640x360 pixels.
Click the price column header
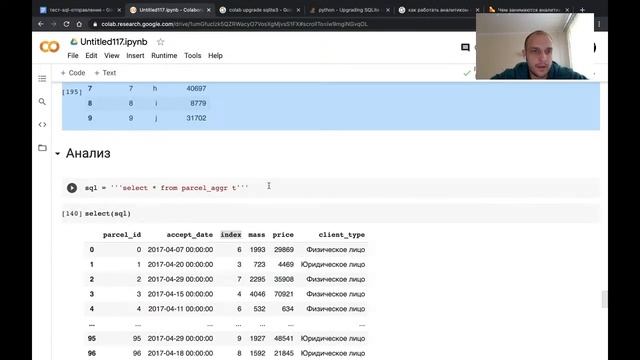tap(283, 235)
